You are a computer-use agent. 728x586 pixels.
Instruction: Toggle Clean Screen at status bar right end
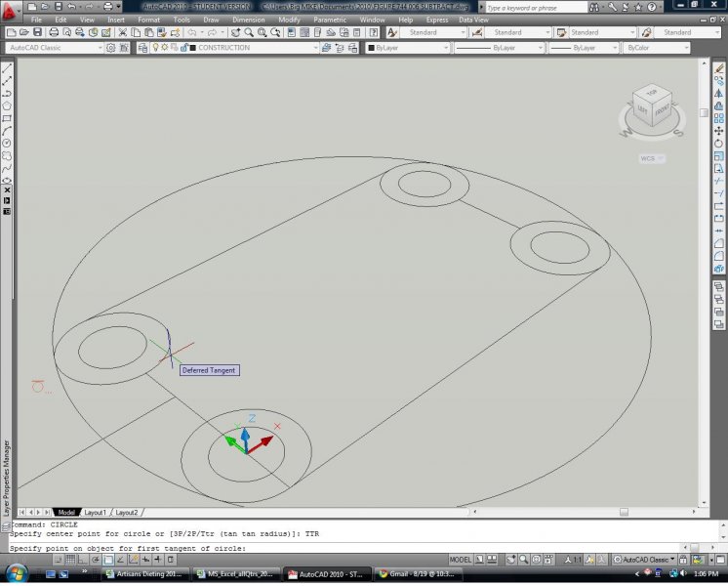[720, 561]
